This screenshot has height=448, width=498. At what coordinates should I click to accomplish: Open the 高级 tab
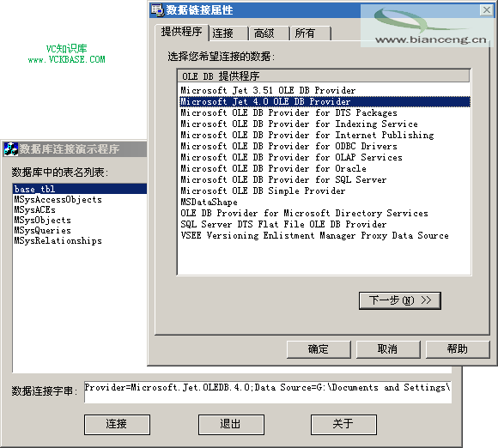[x=270, y=33]
